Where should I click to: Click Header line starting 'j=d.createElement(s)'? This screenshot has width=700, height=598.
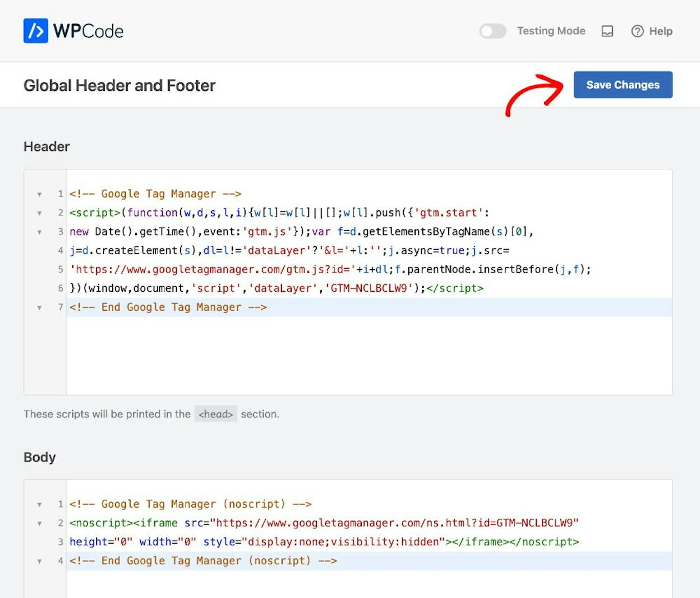click(289, 250)
